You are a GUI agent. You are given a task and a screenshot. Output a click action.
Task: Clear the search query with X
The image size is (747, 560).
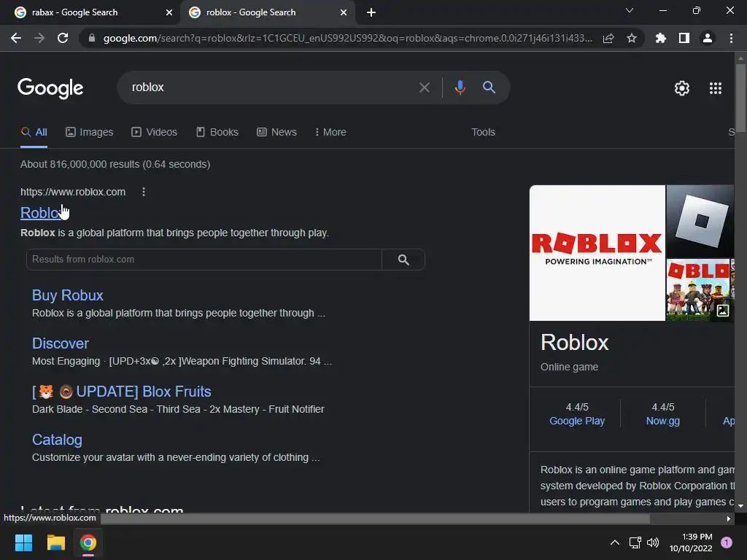pos(424,87)
